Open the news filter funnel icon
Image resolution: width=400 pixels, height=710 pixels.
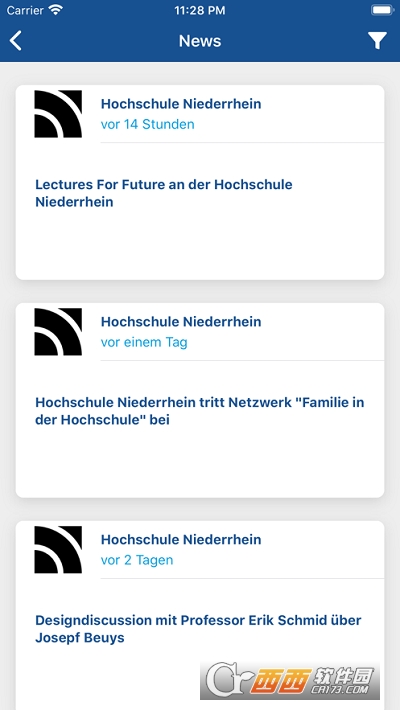point(377,41)
